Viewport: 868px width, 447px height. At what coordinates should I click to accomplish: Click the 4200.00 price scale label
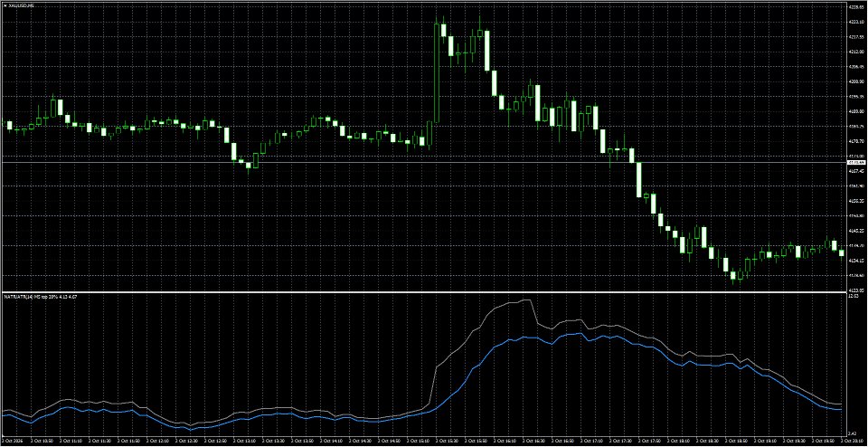click(x=856, y=82)
